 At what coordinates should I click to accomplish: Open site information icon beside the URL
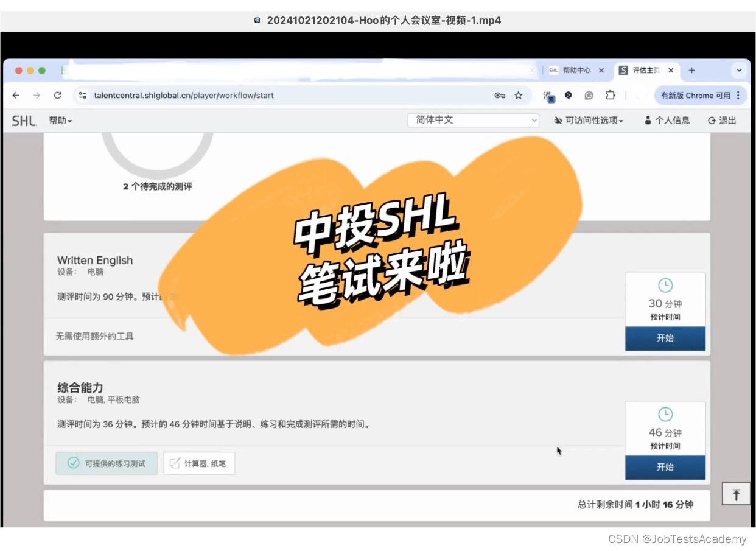pos(83,96)
